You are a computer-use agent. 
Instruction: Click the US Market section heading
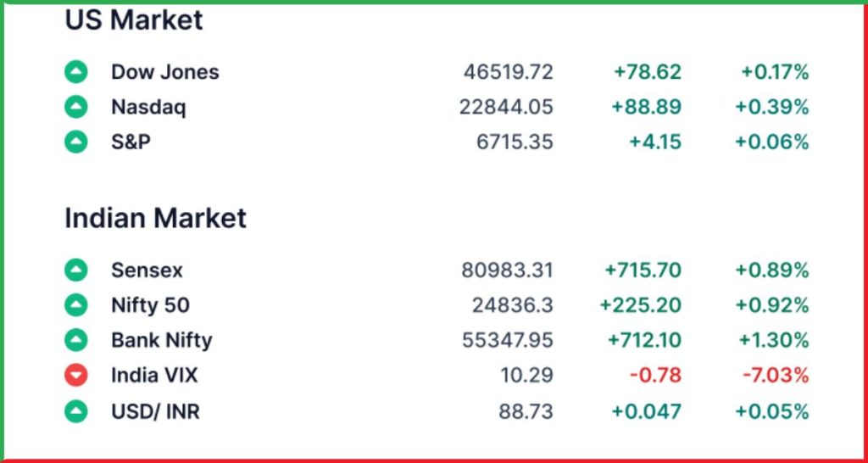pyautogui.click(x=134, y=19)
